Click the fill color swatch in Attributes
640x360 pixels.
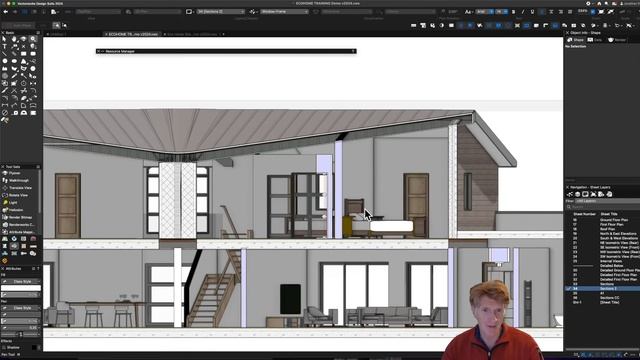[21, 288]
